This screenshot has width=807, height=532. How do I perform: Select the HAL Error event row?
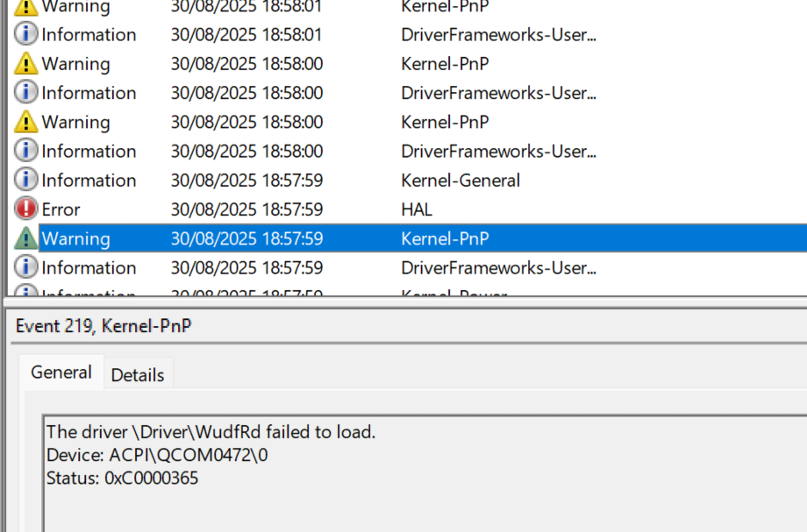(x=263, y=209)
